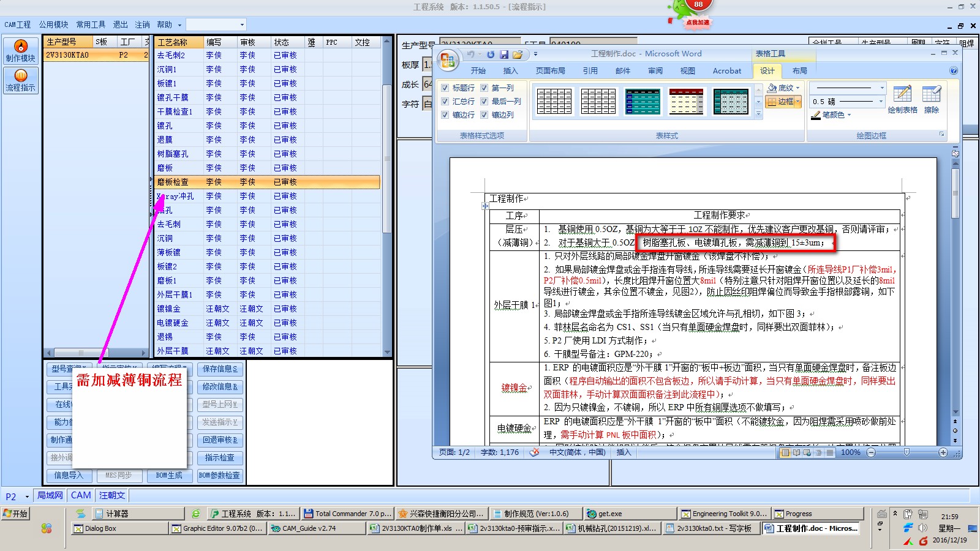The width and height of the screenshot is (980, 551).
Task: Open the 页面布局 ribbon tab
Action: [550, 70]
